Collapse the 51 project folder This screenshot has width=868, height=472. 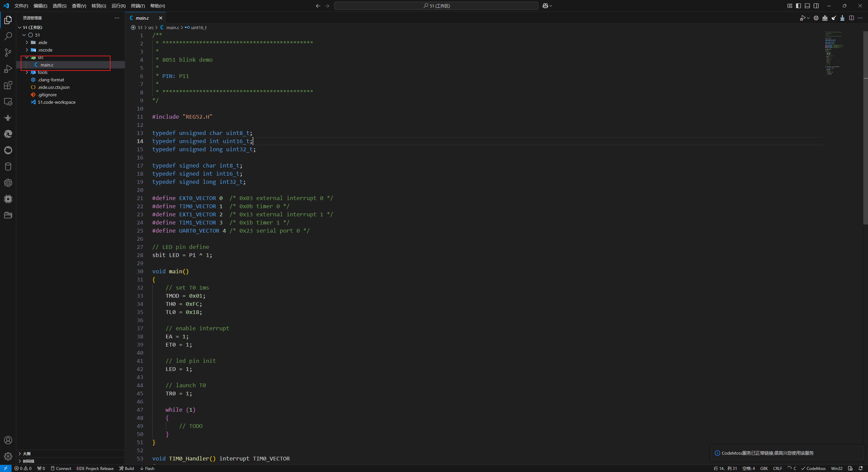click(24, 35)
